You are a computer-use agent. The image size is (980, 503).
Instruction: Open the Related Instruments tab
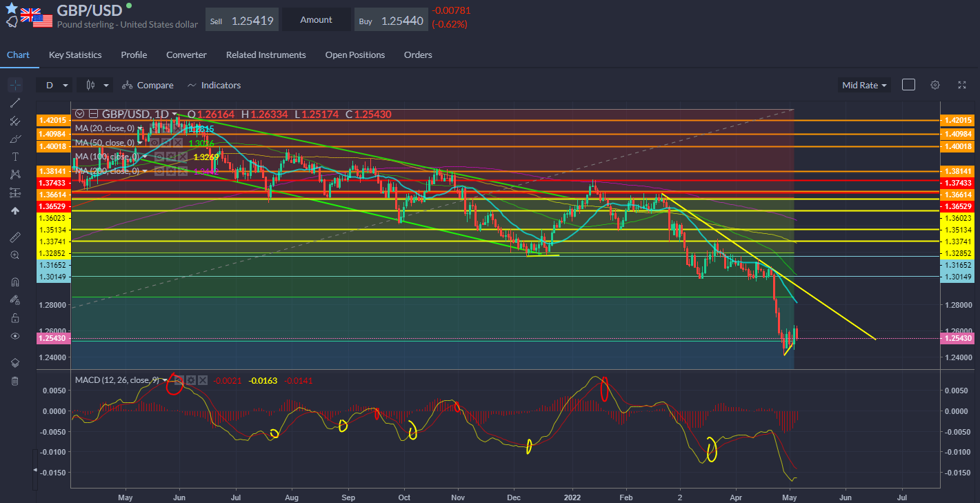pos(266,55)
